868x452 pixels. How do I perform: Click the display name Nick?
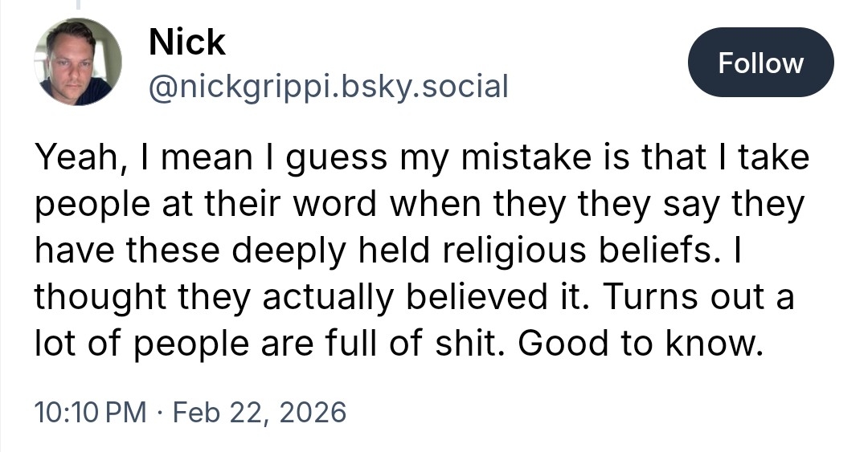(x=186, y=42)
